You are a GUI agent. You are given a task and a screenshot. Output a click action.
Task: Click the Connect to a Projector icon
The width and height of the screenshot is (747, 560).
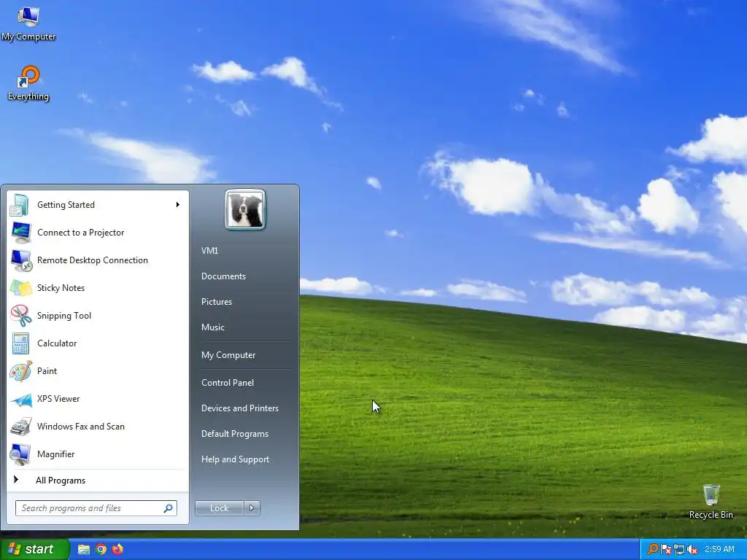[x=20, y=233]
